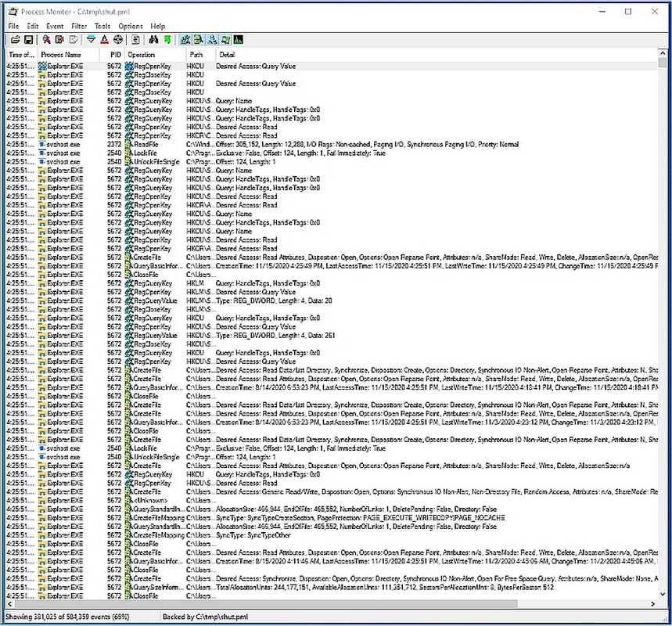Viewport: 672px width, 626px height.
Task: Click the Operation column header
Action: point(156,55)
